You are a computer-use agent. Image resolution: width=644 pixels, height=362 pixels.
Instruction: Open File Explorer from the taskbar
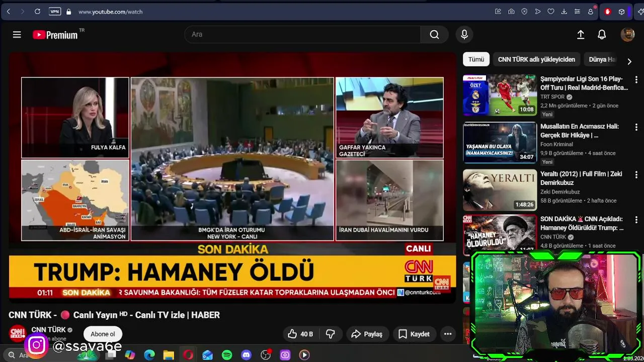pos(169,355)
